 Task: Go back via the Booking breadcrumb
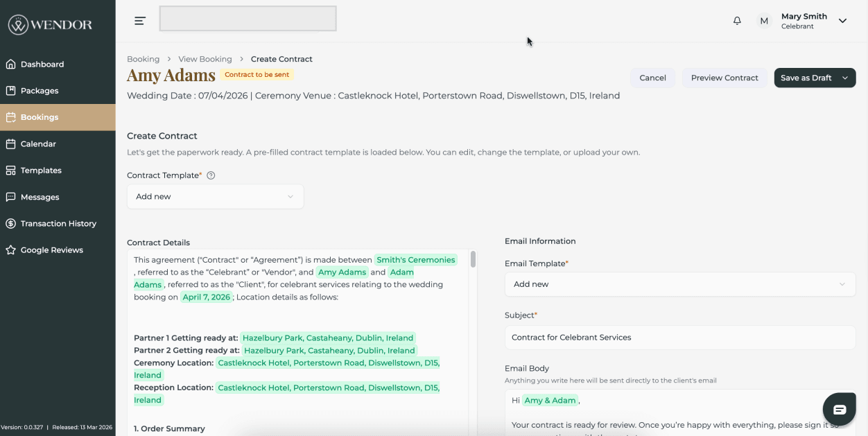click(143, 59)
